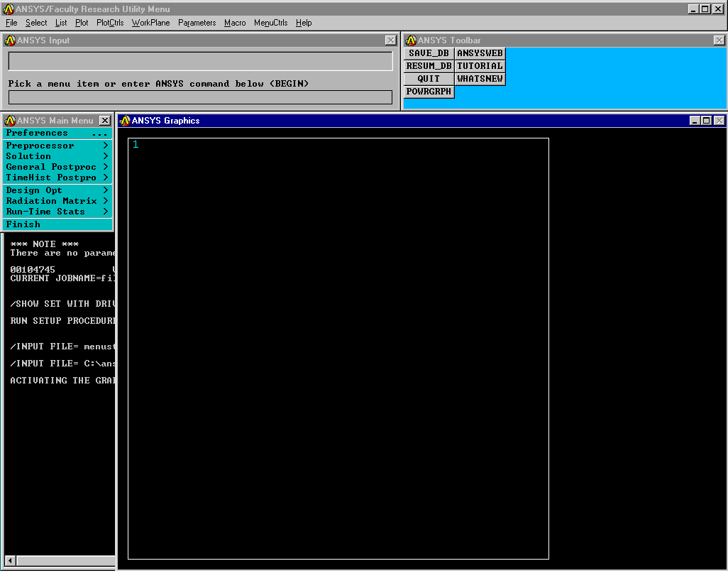
Task: Expand the Solution submenu
Action: [57, 156]
